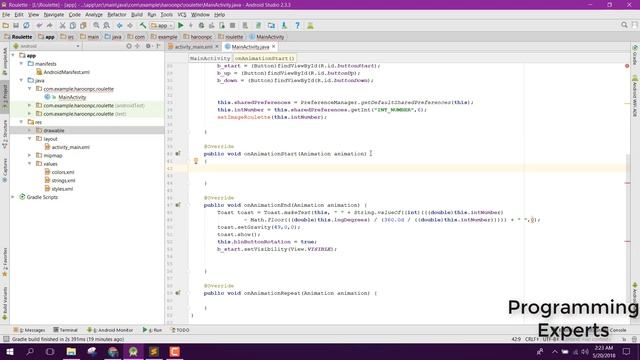Collapse the manifests folder node

point(22,64)
